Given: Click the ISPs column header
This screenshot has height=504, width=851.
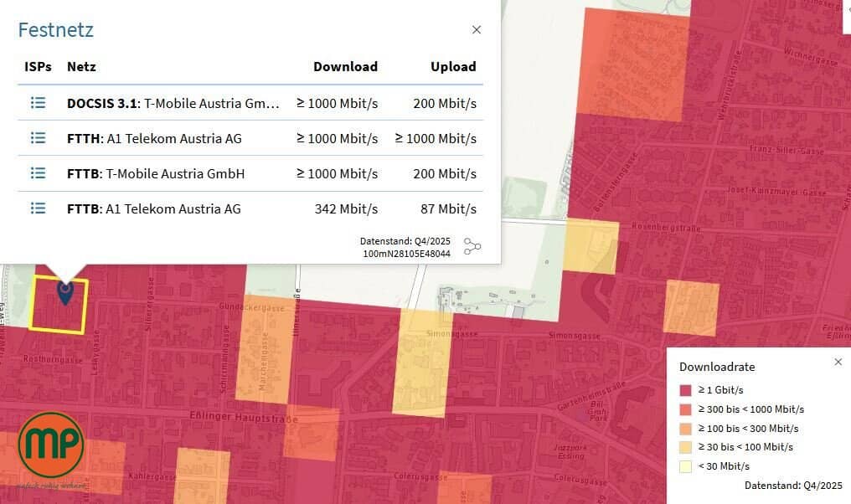Looking at the screenshot, I should [38, 67].
